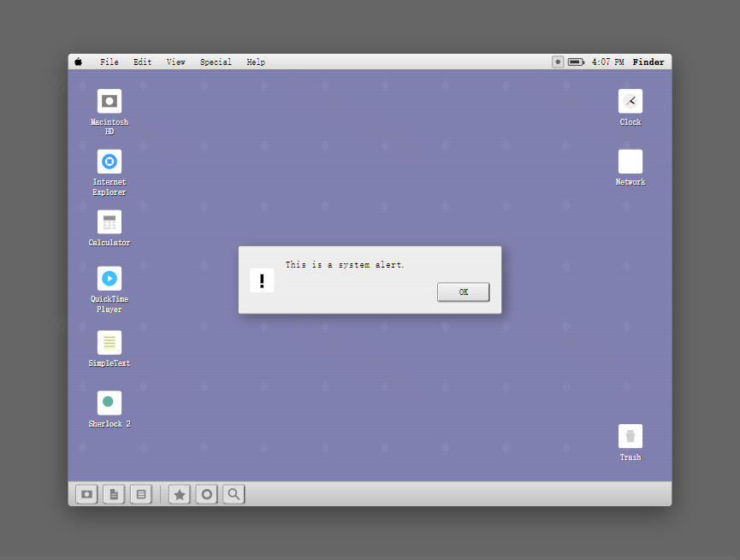
Task: Click the star favorites button in the bottom strip
Action: point(180,494)
